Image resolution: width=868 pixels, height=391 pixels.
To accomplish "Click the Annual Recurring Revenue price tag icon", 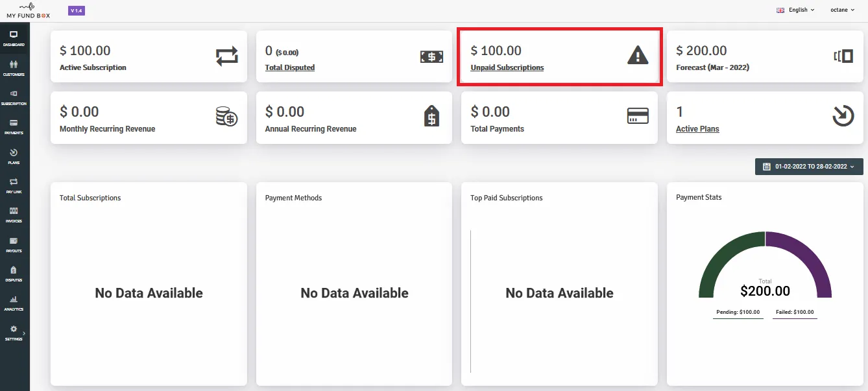I will (x=431, y=117).
